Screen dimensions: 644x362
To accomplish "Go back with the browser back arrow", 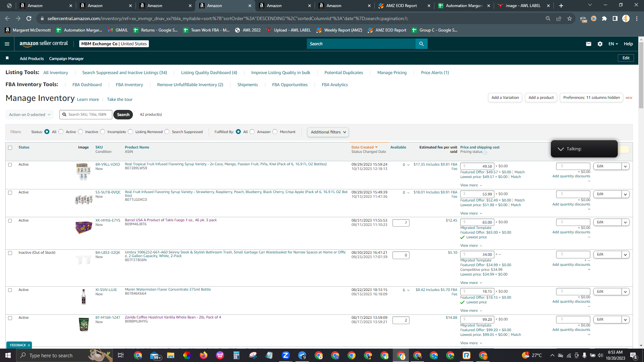I will point(7,18).
